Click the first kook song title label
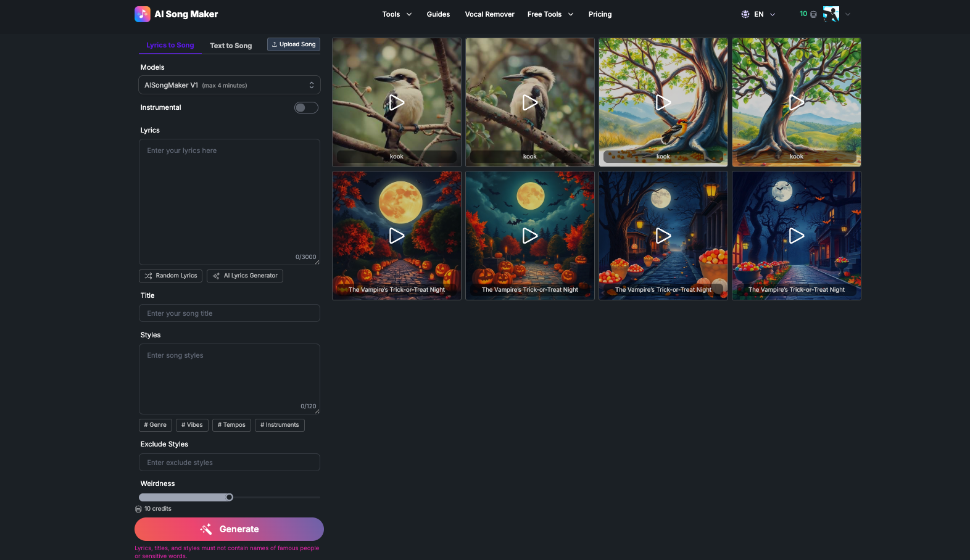 tap(397, 157)
